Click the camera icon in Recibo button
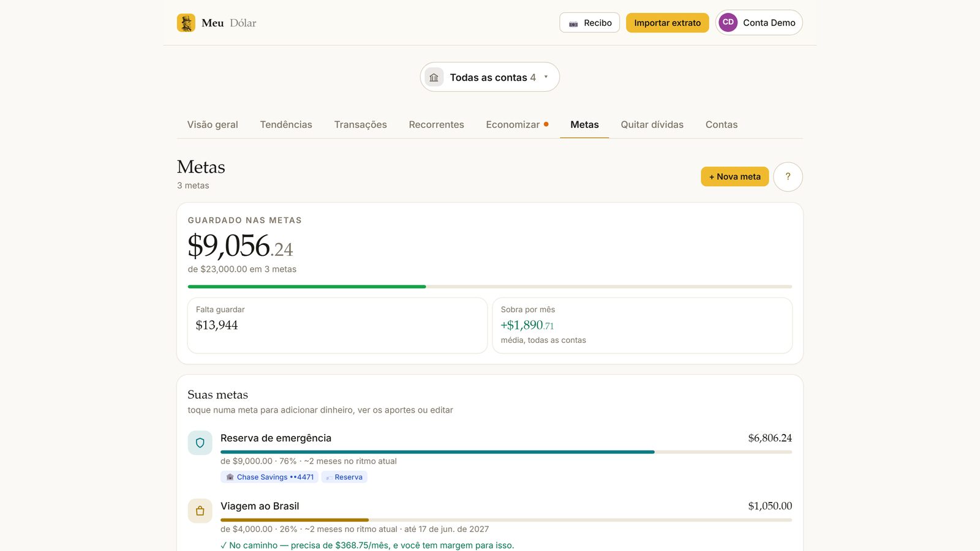Viewport: 980px width, 551px height. point(573,23)
